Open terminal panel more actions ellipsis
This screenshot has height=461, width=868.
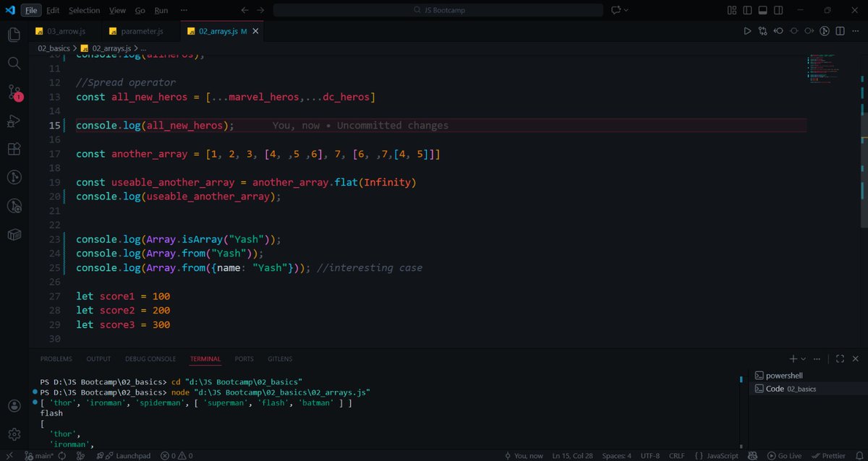coord(817,358)
